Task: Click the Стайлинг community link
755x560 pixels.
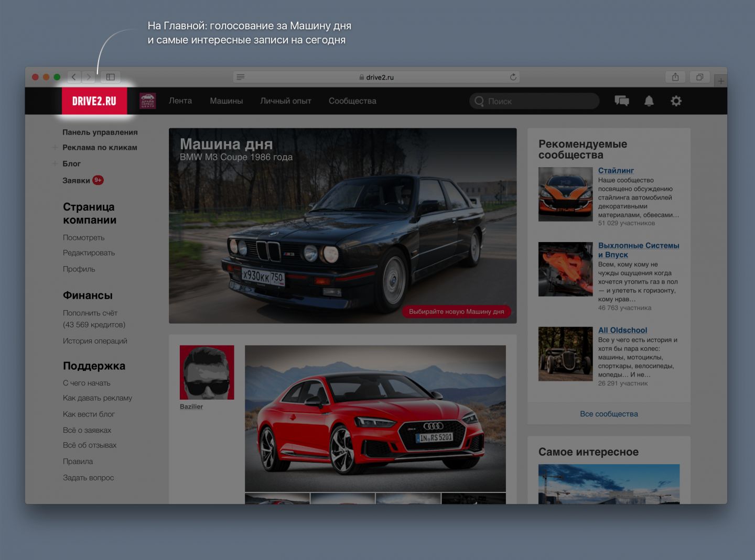Action: [x=616, y=171]
